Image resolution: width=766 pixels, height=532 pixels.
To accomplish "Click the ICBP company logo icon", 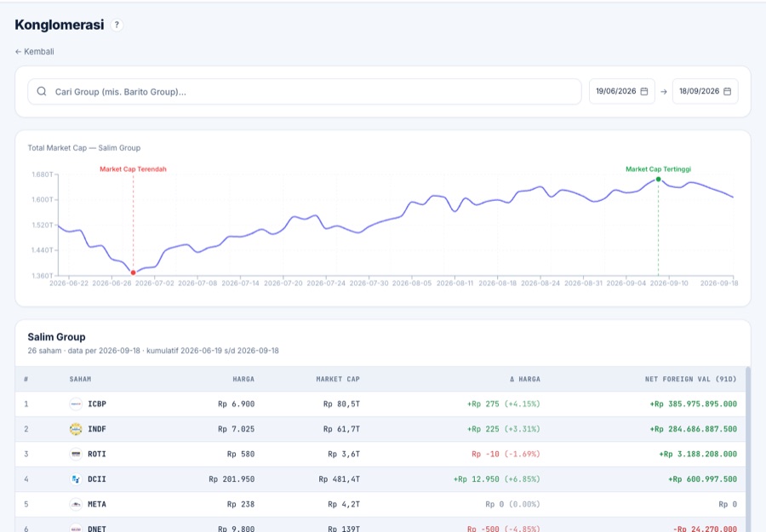I will tap(76, 404).
